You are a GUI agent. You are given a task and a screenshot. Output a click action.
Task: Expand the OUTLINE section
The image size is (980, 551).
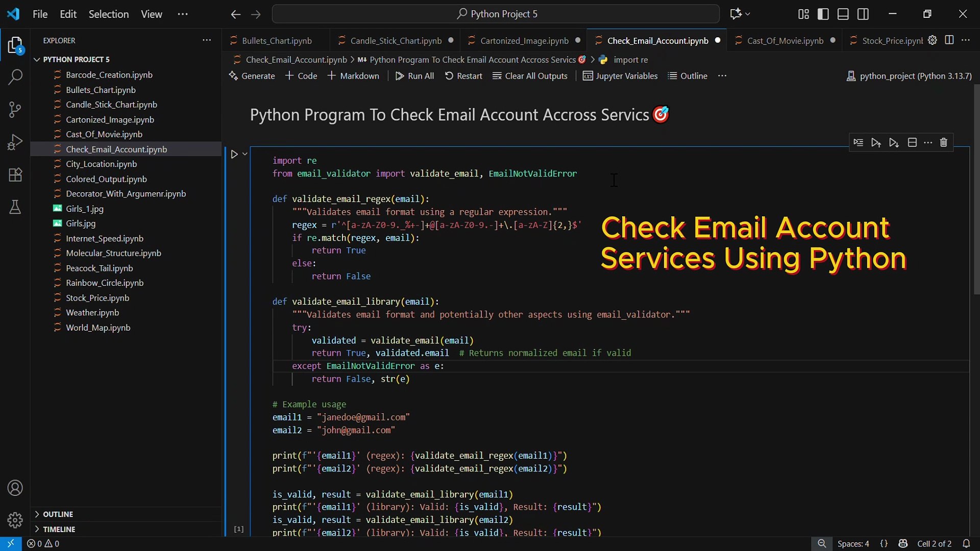pos(58,514)
